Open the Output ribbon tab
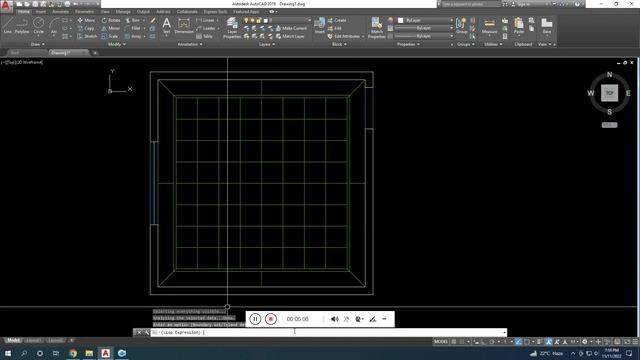The image size is (640, 360). (x=143, y=12)
